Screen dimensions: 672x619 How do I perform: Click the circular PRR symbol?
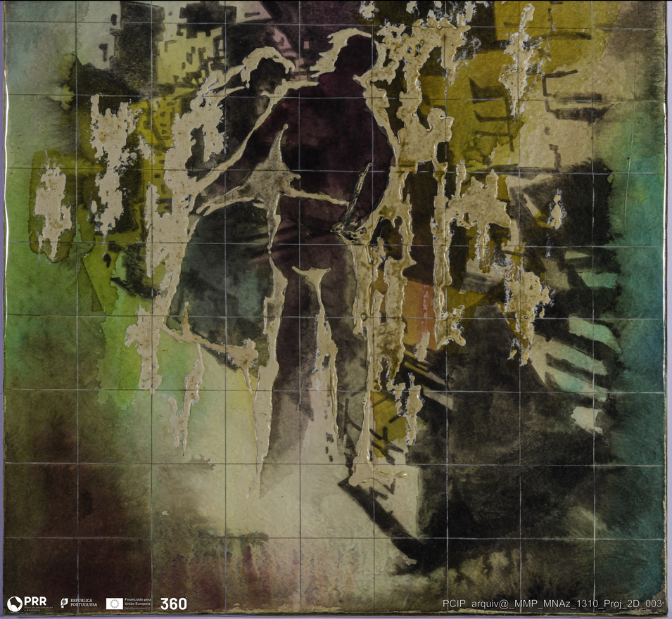click(x=14, y=604)
